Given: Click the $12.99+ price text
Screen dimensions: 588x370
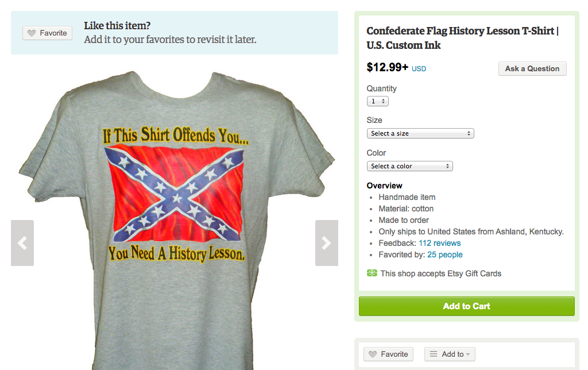Looking at the screenshot, I should click(387, 67).
